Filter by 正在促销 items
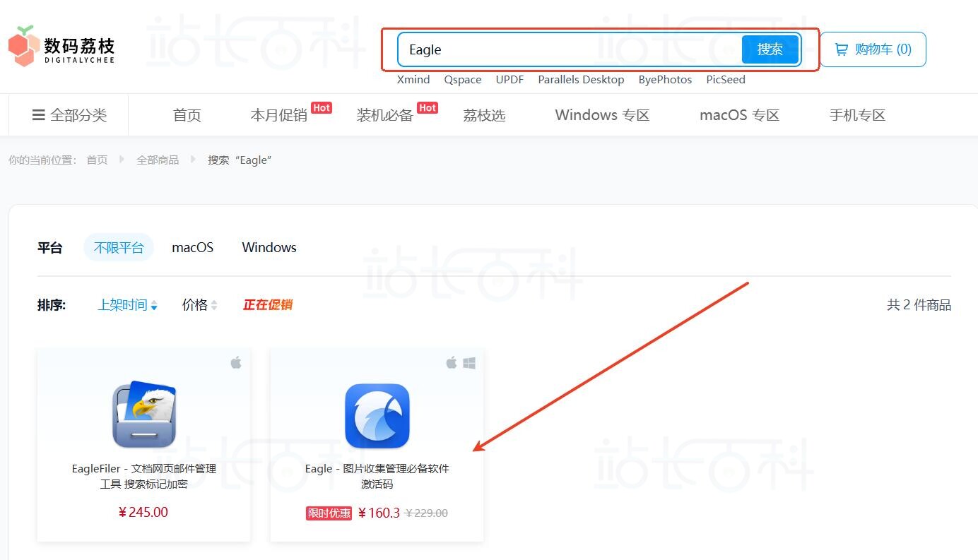The width and height of the screenshot is (978, 560). (x=267, y=305)
